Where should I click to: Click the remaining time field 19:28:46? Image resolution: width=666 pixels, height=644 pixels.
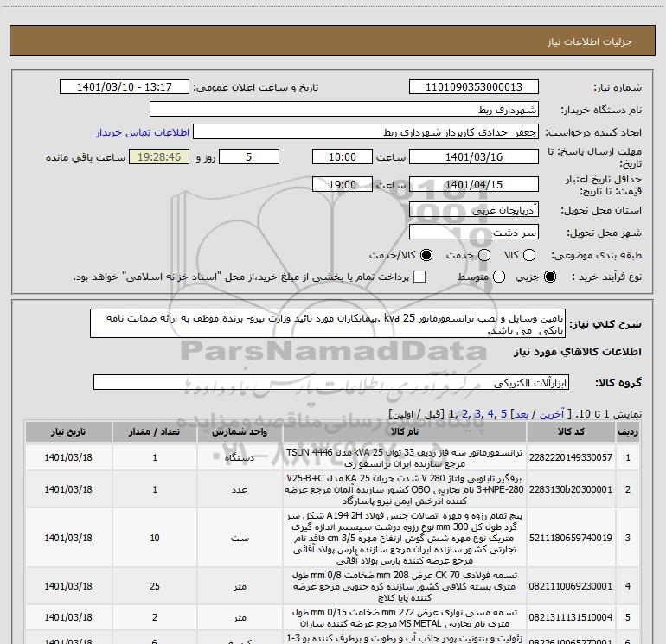(159, 156)
